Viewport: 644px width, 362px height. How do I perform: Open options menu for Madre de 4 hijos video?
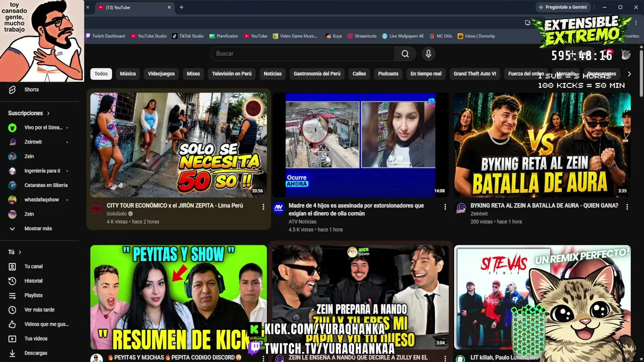pos(445,207)
